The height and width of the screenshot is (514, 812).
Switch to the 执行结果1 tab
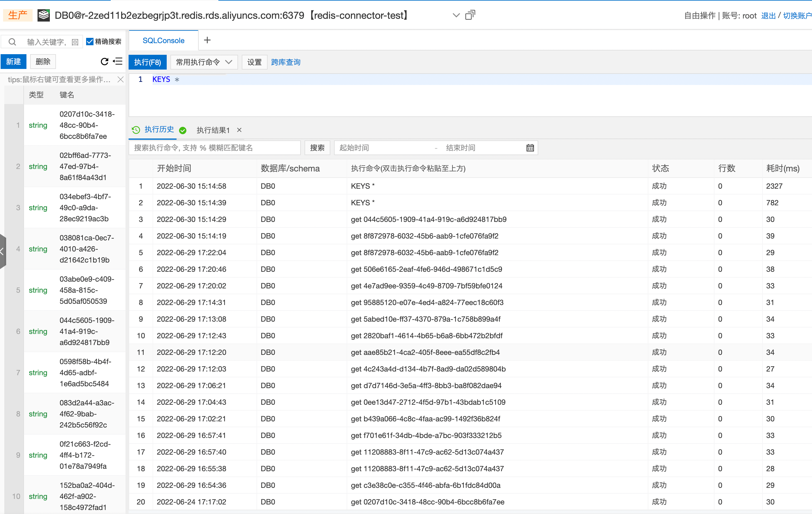[213, 130]
